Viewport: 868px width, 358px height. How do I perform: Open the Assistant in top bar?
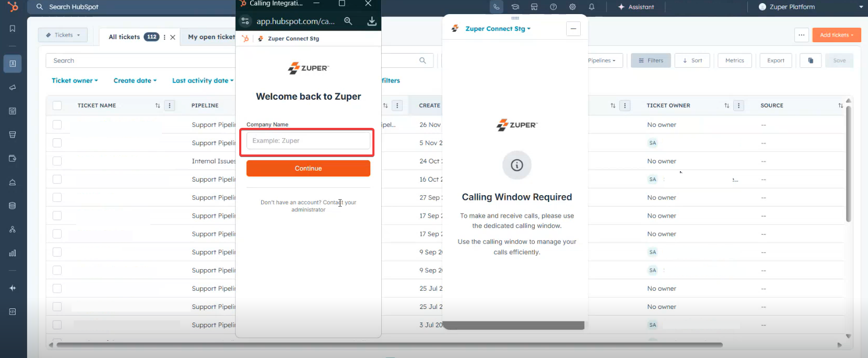coord(636,7)
